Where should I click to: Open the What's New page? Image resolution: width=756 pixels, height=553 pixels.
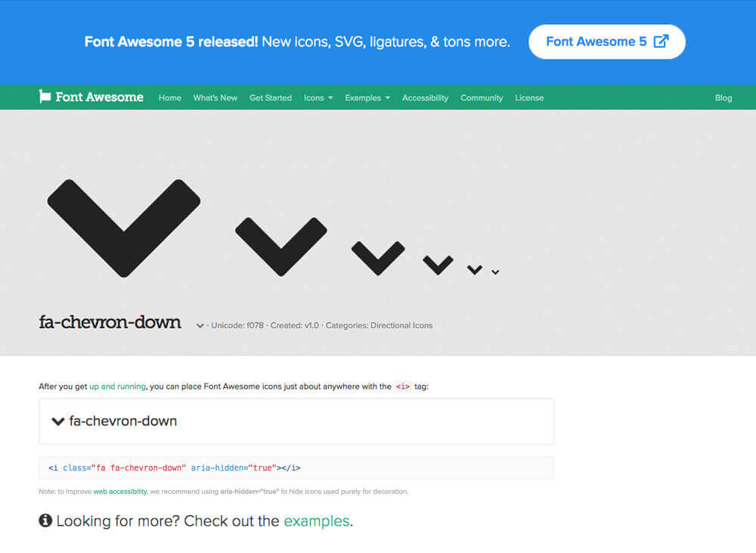tap(215, 98)
